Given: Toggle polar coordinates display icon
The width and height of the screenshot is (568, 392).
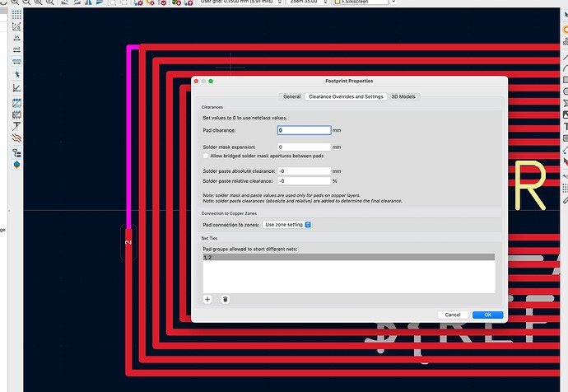Looking at the screenshot, I should pos(16,26).
